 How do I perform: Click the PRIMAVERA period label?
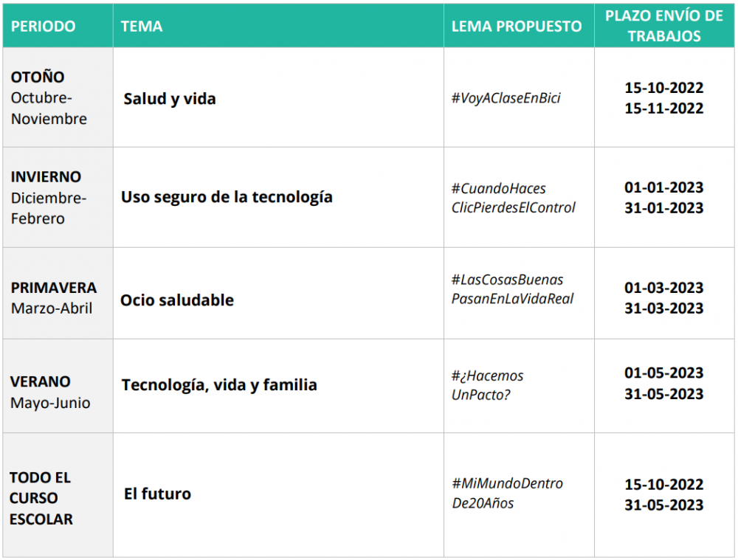(53, 288)
